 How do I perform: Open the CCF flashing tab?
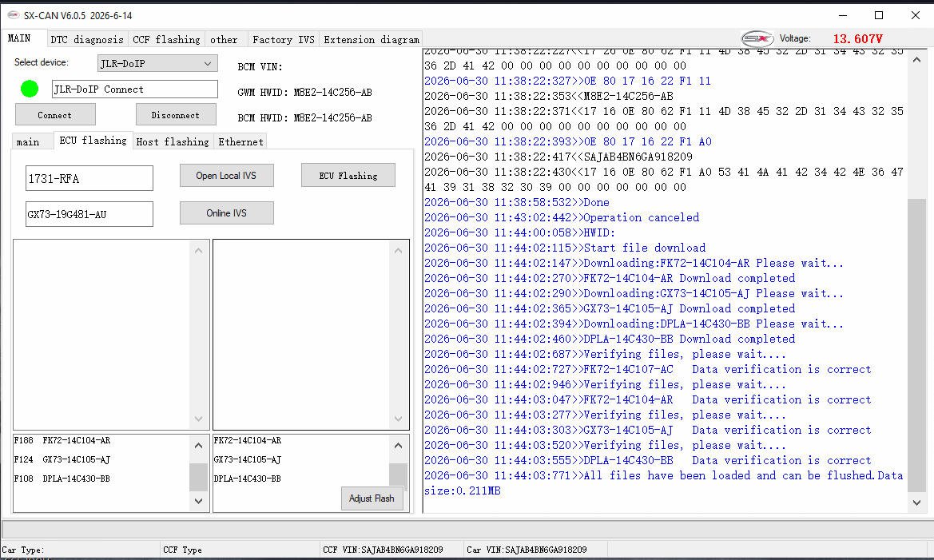[x=166, y=39]
